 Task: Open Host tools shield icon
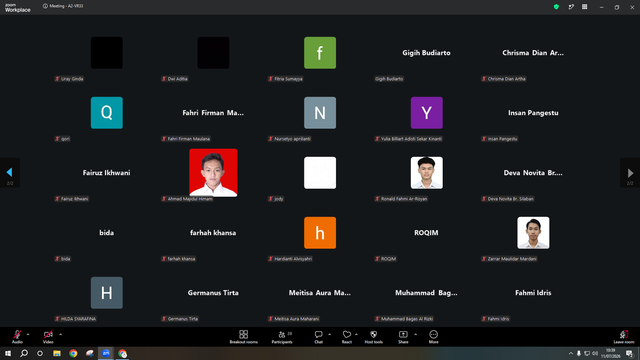point(373,335)
